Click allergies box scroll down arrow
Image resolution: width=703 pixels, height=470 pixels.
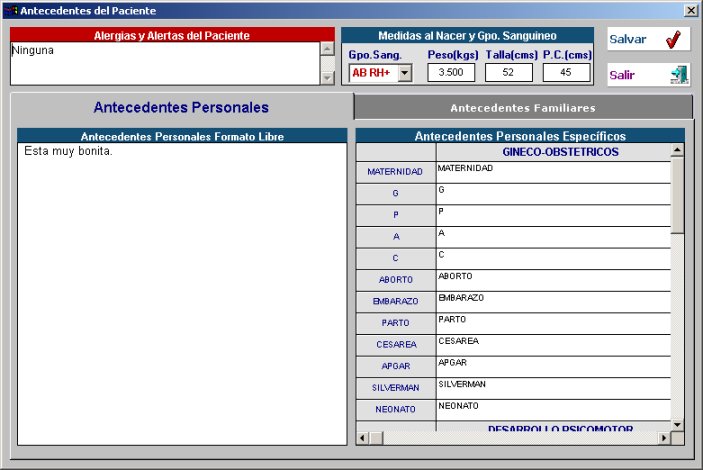point(327,78)
